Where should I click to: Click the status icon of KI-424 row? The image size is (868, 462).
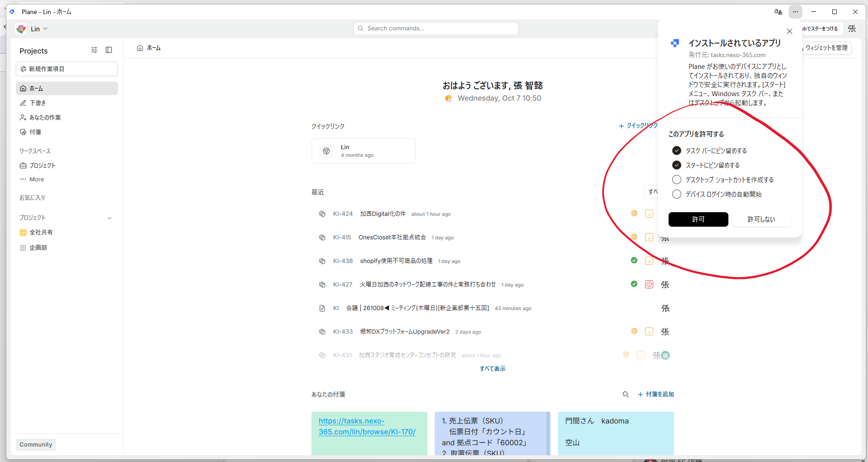(634, 213)
